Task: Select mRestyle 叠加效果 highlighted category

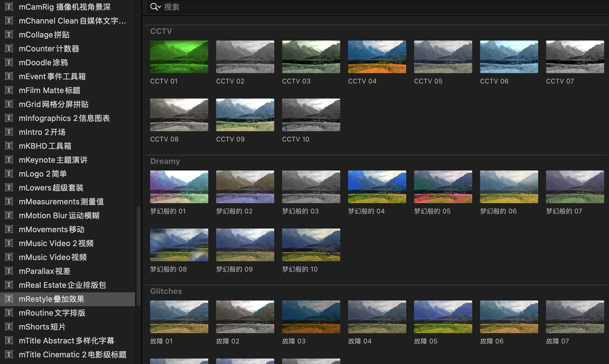Action: click(67, 299)
